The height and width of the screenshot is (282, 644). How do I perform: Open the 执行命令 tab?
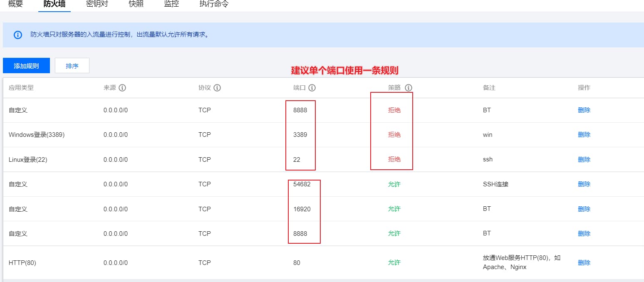click(214, 4)
